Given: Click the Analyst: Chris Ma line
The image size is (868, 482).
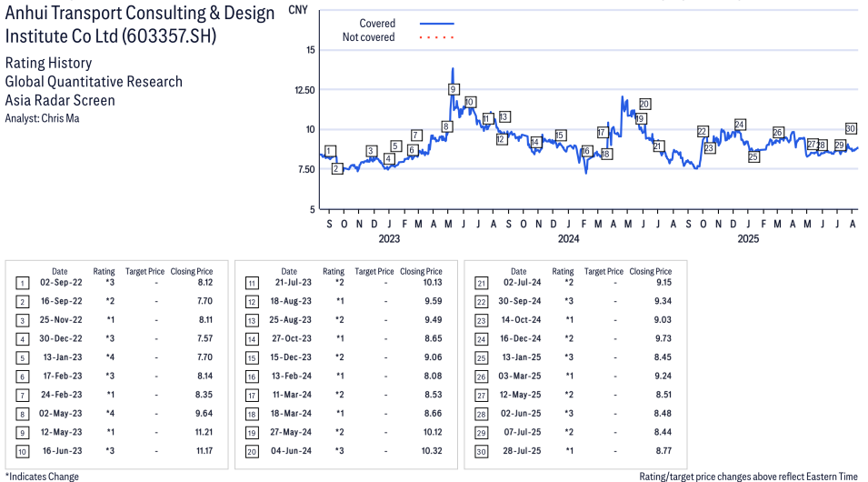Looking at the screenshot, I should [x=42, y=118].
